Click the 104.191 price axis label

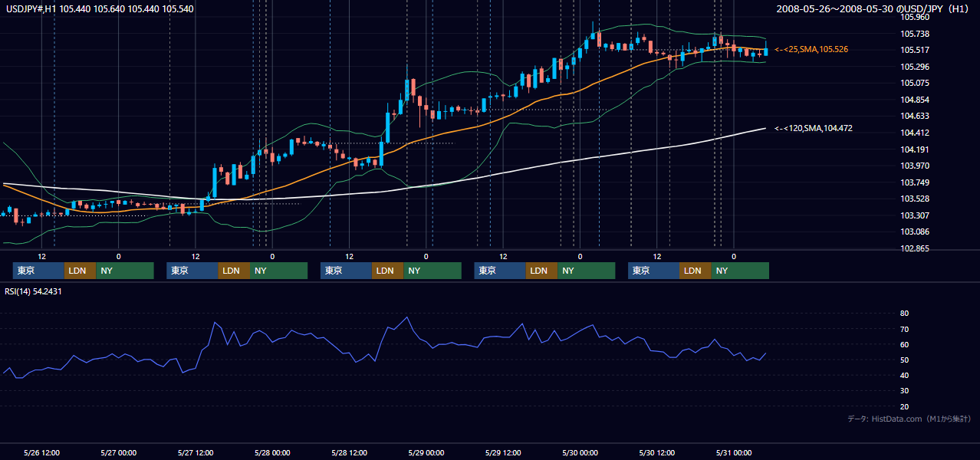pos(914,149)
